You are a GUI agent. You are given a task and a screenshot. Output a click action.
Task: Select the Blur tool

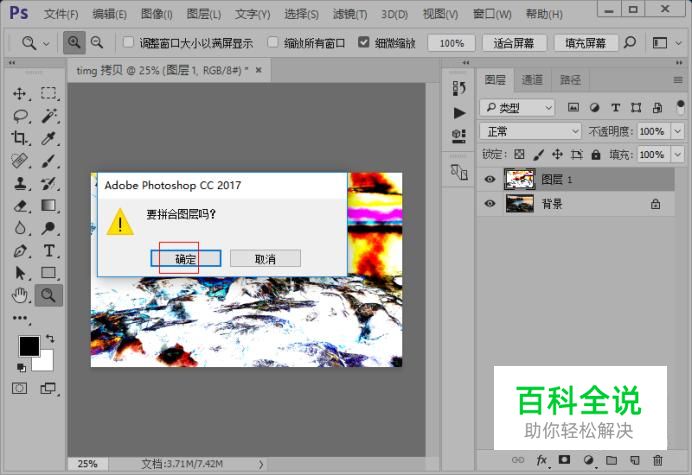coord(19,228)
